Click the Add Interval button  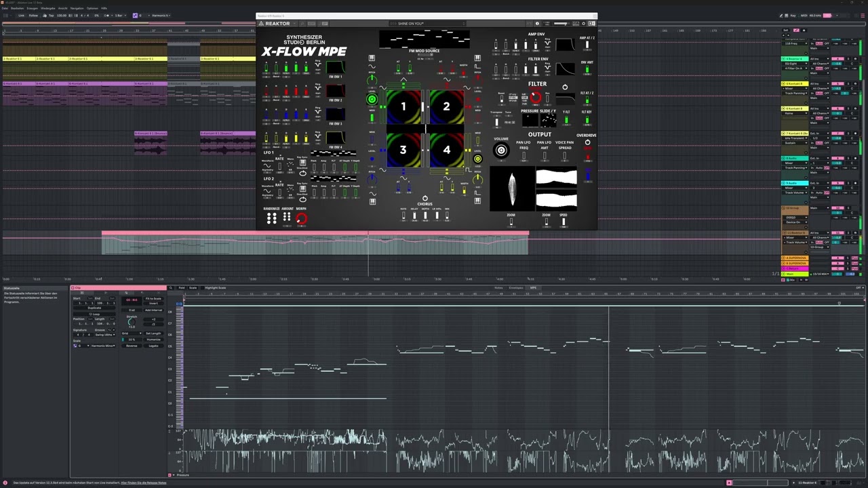153,310
